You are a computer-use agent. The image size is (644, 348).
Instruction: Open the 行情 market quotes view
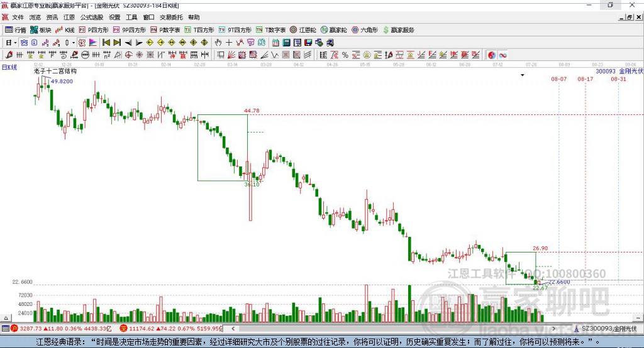16,30
